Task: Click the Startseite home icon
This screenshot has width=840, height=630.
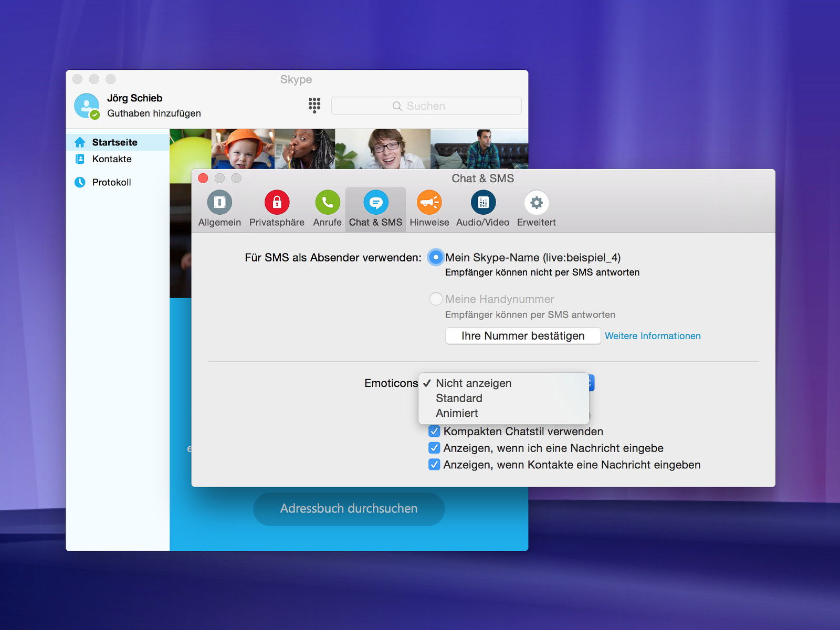Action: 80,142
